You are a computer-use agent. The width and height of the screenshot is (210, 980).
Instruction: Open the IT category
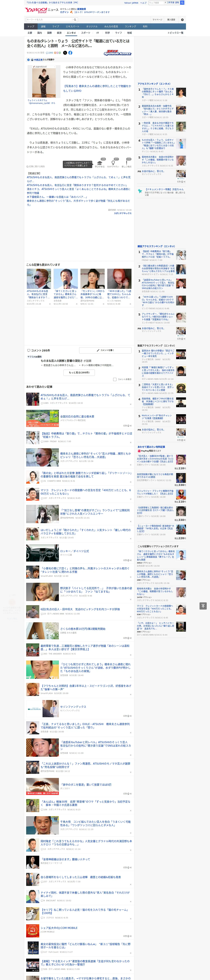tap(98, 33)
